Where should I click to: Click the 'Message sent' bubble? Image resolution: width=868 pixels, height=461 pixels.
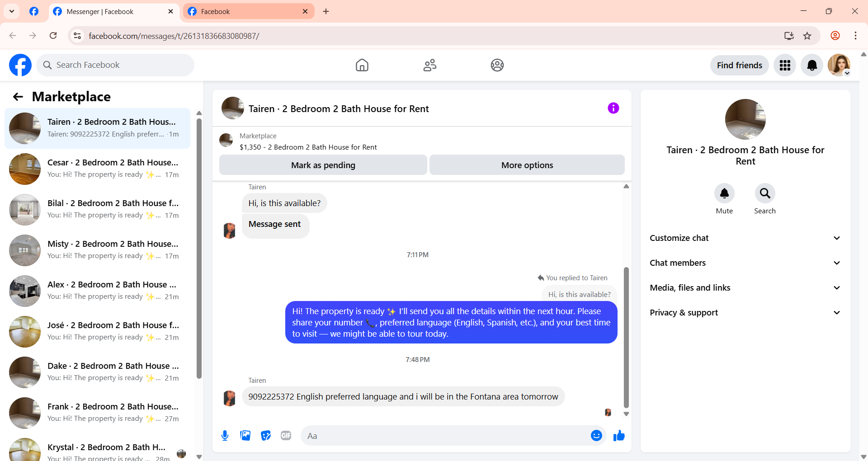(x=275, y=226)
